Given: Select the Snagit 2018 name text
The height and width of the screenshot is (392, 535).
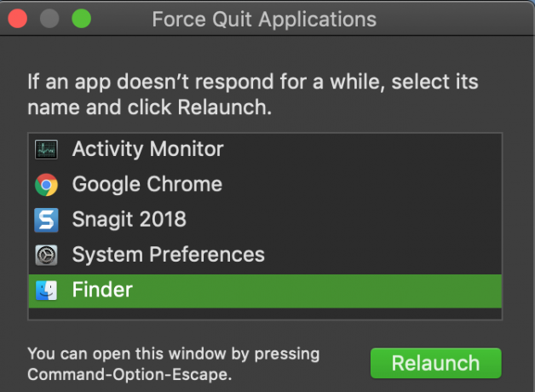Looking at the screenshot, I should 129,219.
